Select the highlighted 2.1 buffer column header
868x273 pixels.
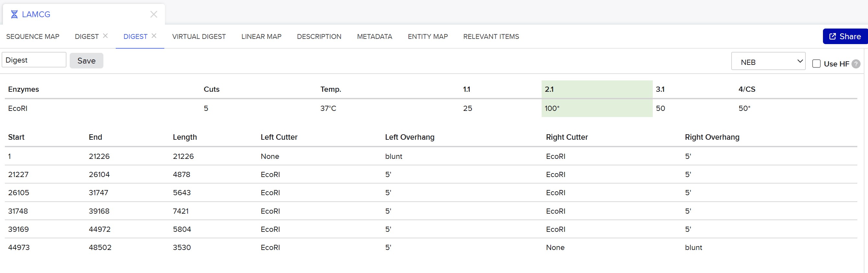596,89
